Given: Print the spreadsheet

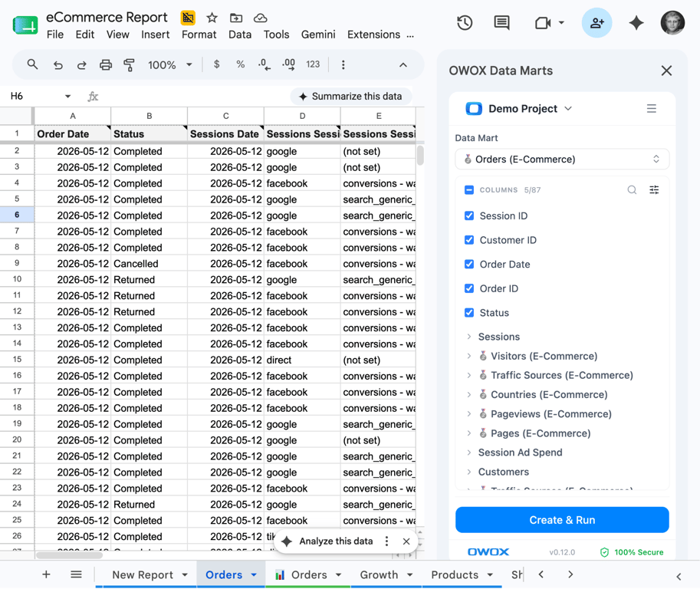Looking at the screenshot, I should click(x=105, y=65).
